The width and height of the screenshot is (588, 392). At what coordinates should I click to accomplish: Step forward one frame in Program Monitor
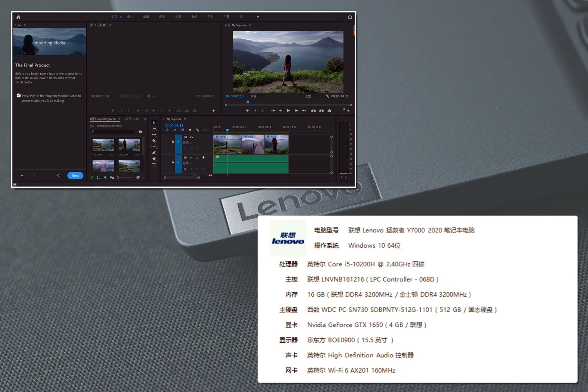[296, 110]
